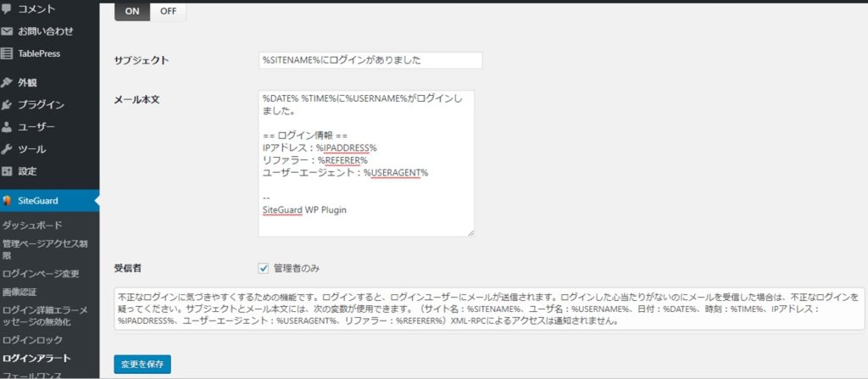This screenshot has width=868, height=379.
Task: Click the SiteGuard shield icon
Action: tap(7, 201)
